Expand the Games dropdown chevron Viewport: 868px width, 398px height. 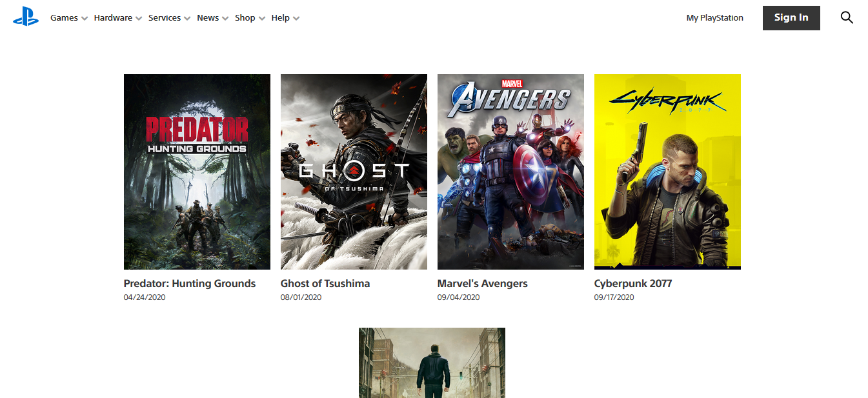coord(84,19)
